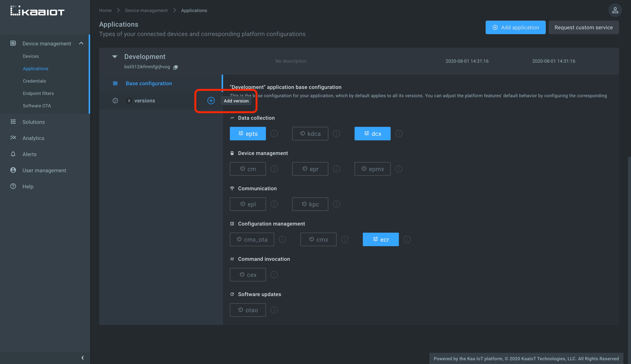Open the kdca configuration button
The width and height of the screenshot is (631, 364).
[x=310, y=134]
